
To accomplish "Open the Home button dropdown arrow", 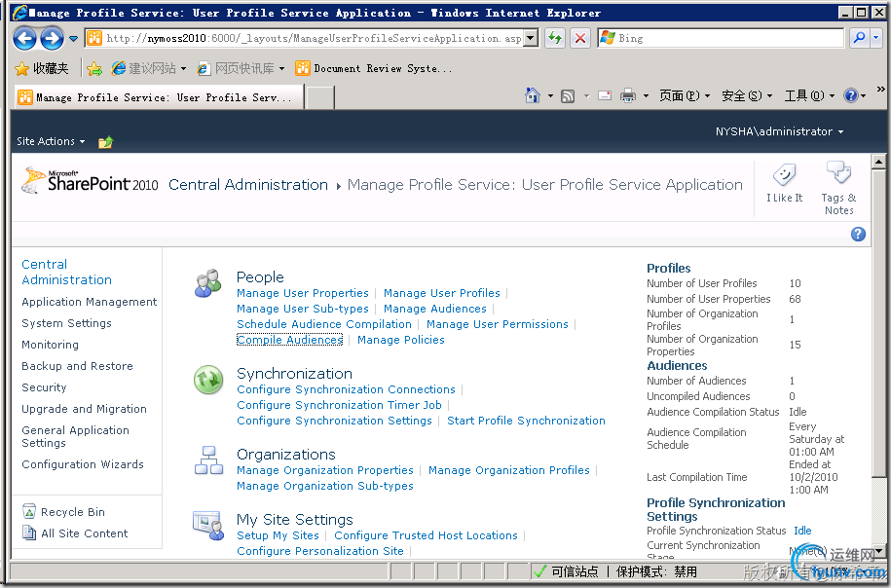I will (550, 96).
